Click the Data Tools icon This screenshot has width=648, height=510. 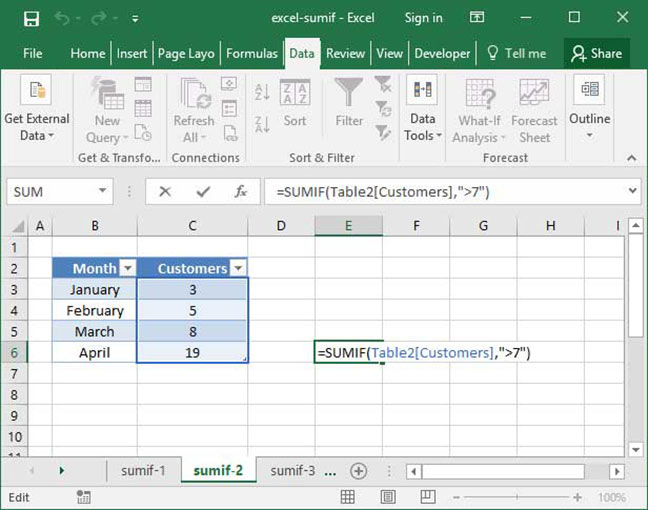(x=422, y=110)
